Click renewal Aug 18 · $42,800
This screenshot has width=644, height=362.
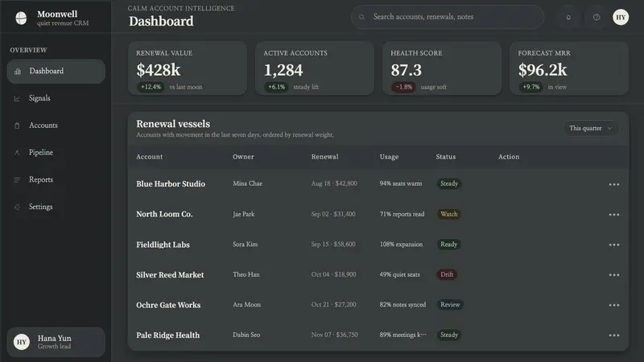pyautogui.click(x=334, y=183)
